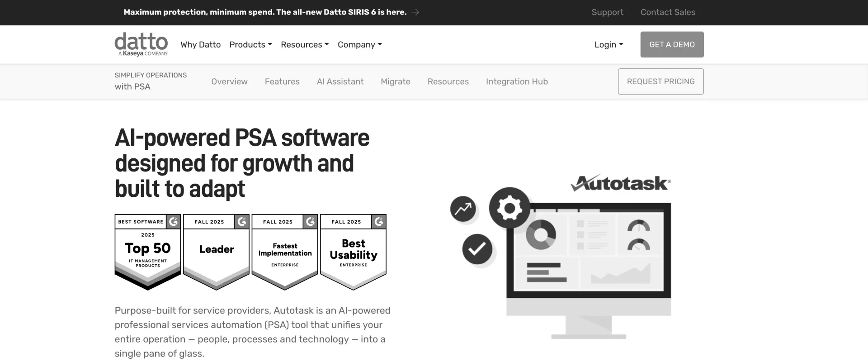Click the GET A DEMO button
The height and width of the screenshot is (362, 868).
click(x=672, y=44)
